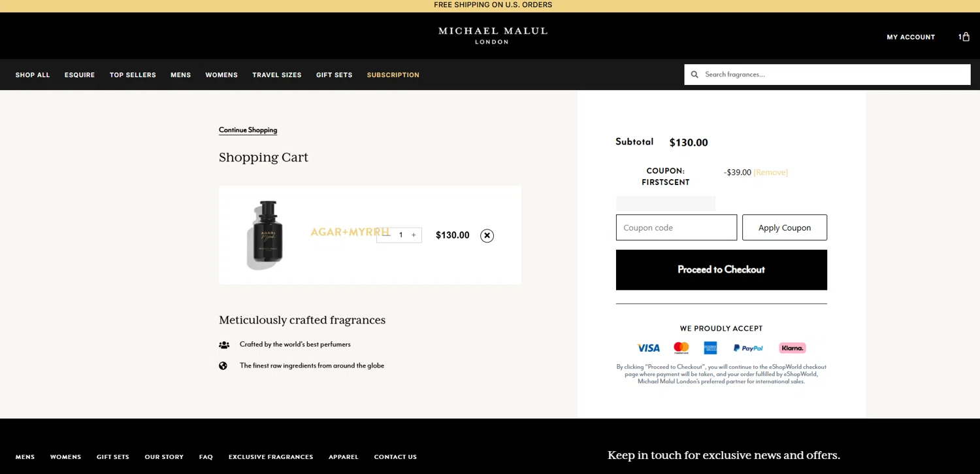Screen dimensions: 980x474
Task: Focus the Search fragrances field
Action: [x=827, y=75]
